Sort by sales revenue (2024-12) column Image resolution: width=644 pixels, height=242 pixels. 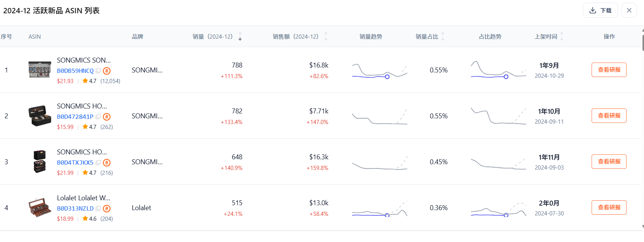point(326,36)
